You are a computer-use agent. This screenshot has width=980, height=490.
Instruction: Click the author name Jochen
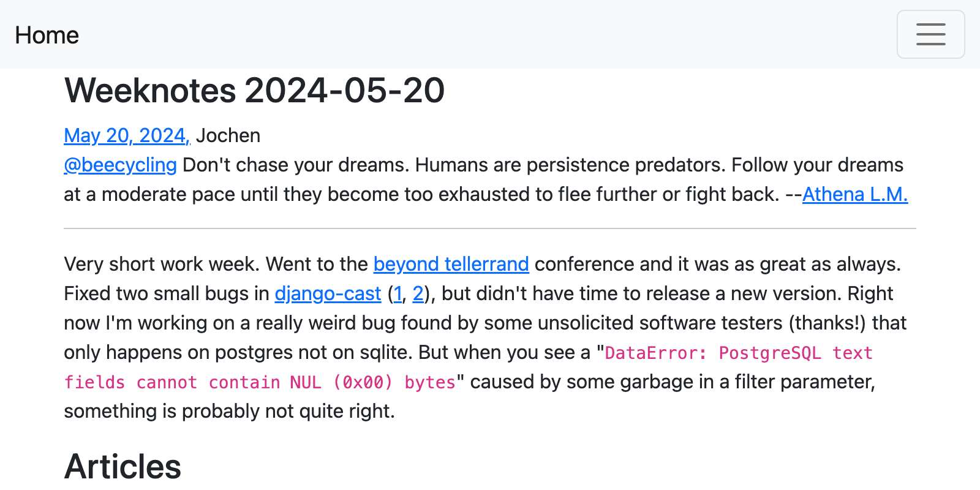coord(228,135)
